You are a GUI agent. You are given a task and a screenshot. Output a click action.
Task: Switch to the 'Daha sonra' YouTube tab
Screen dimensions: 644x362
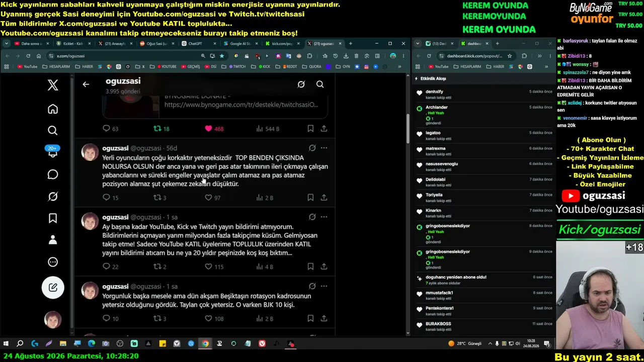pyautogui.click(x=31, y=44)
